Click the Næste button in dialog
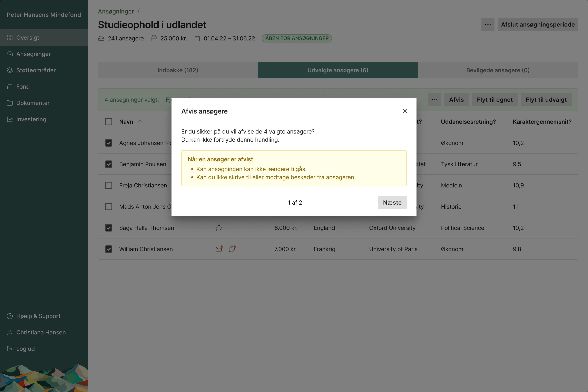588x392 pixels. point(392,203)
